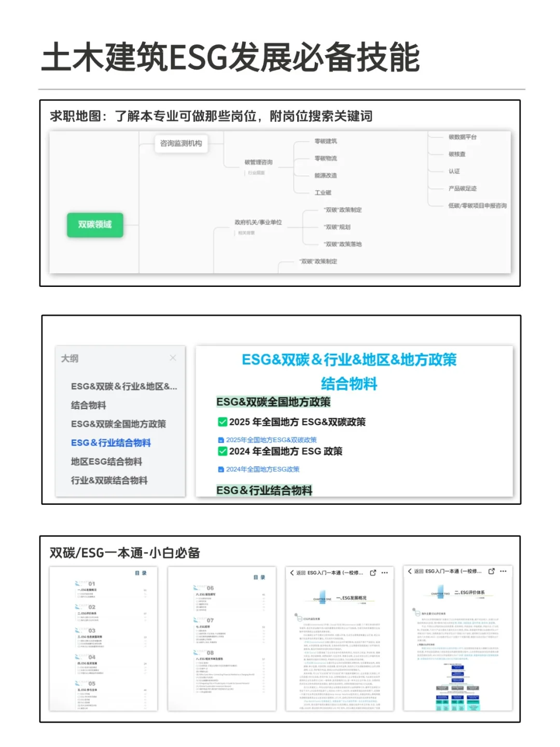Viewport: 560px width, 747px height.
Task: Click the back arrow on the rightmost document viewer
Action: point(409,572)
